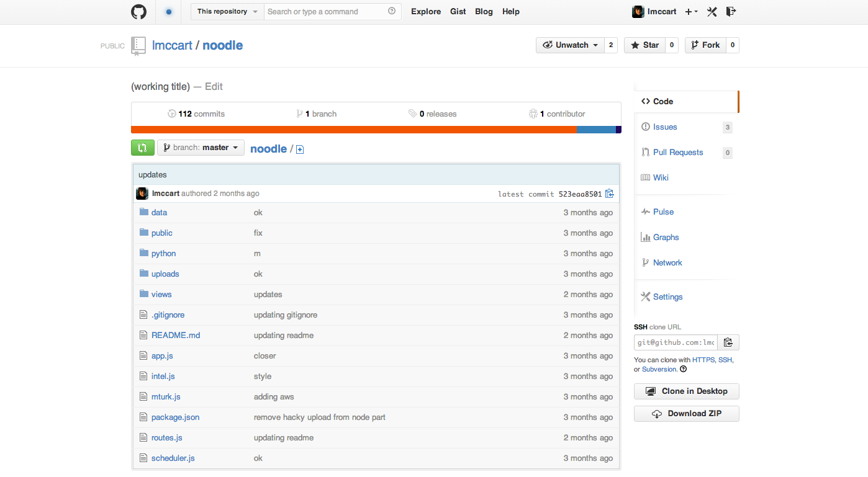This screenshot has width=868, height=477.
Task: Click the app.js file icon
Action: (143, 355)
